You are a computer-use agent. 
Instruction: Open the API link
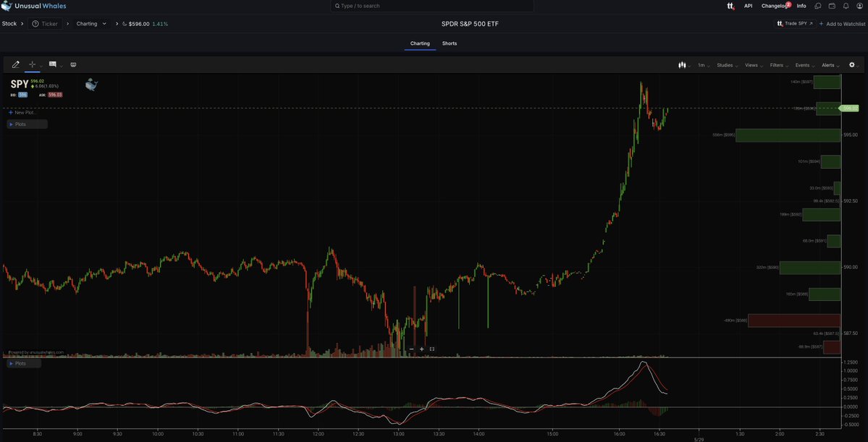748,6
